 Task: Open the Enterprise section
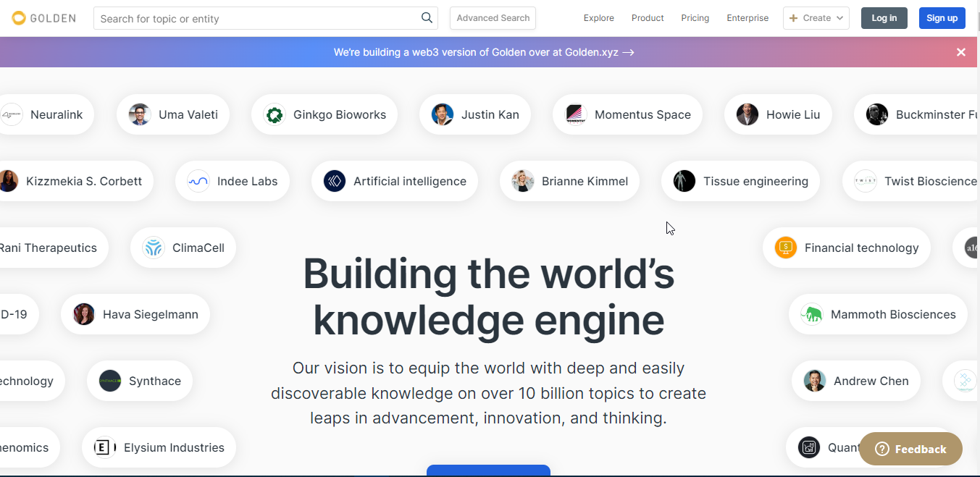pos(747,18)
